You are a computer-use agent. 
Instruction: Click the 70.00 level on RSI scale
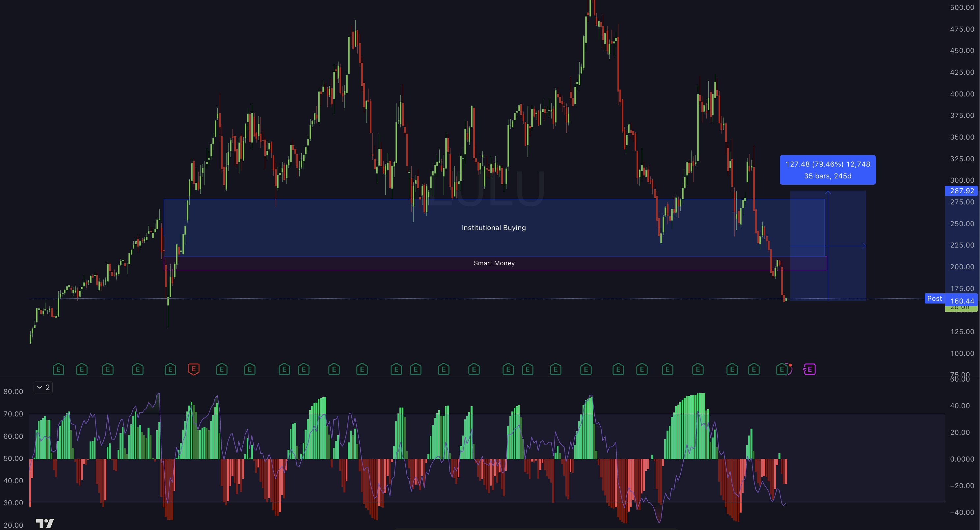point(13,414)
